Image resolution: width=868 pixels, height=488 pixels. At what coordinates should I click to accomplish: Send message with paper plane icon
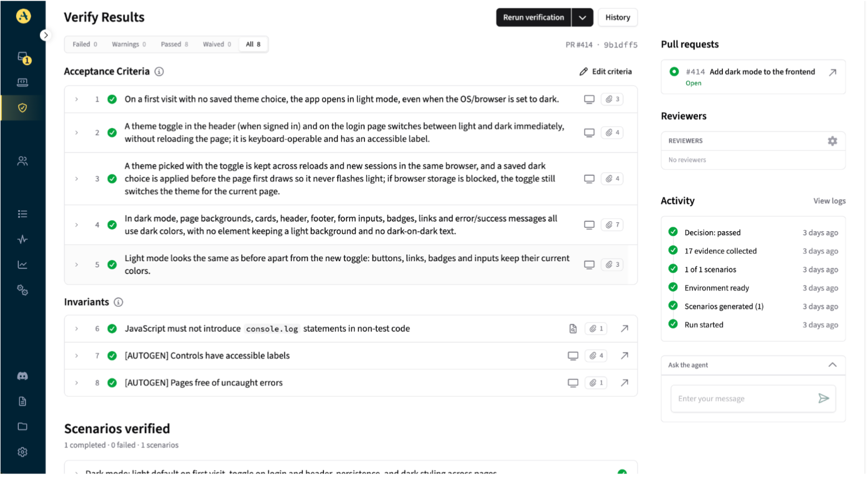[x=824, y=399]
